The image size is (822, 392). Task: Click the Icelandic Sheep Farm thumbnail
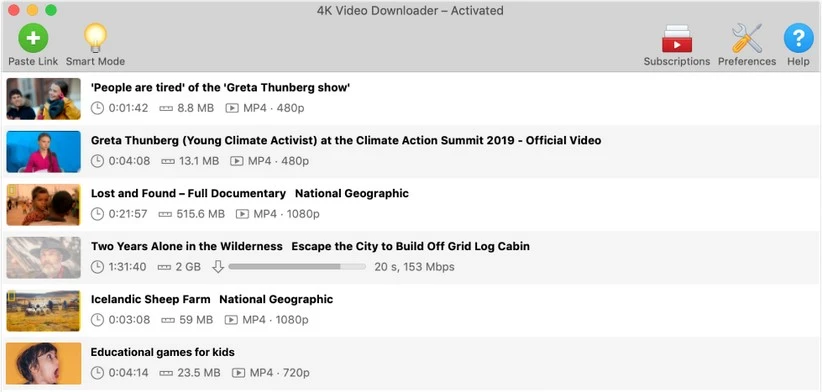[x=44, y=310]
